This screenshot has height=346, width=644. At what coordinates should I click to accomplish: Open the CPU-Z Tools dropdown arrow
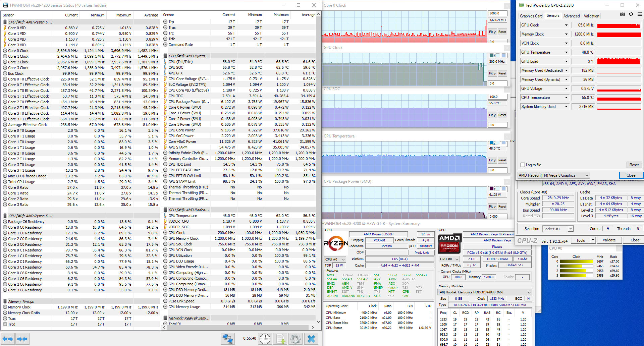point(593,240)
